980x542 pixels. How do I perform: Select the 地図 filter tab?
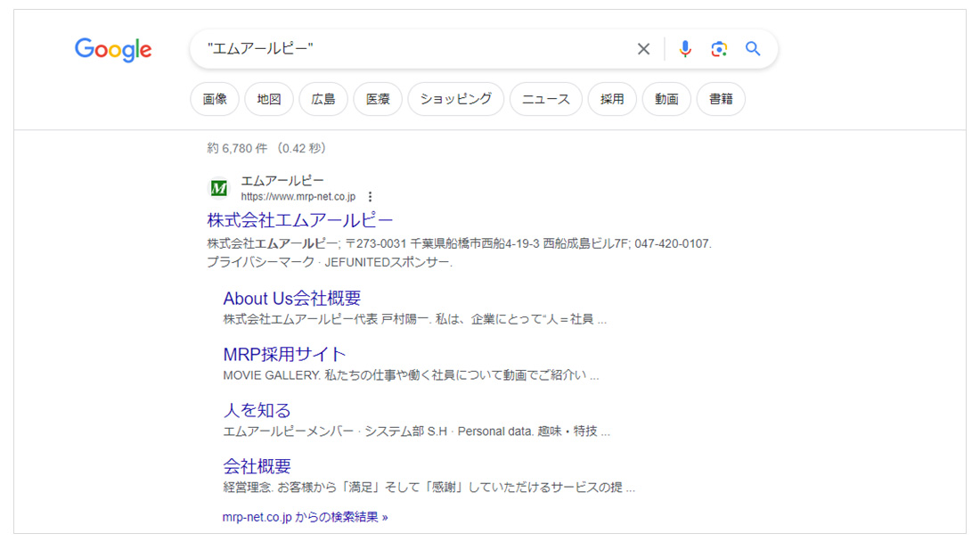[x=269, y=99]
